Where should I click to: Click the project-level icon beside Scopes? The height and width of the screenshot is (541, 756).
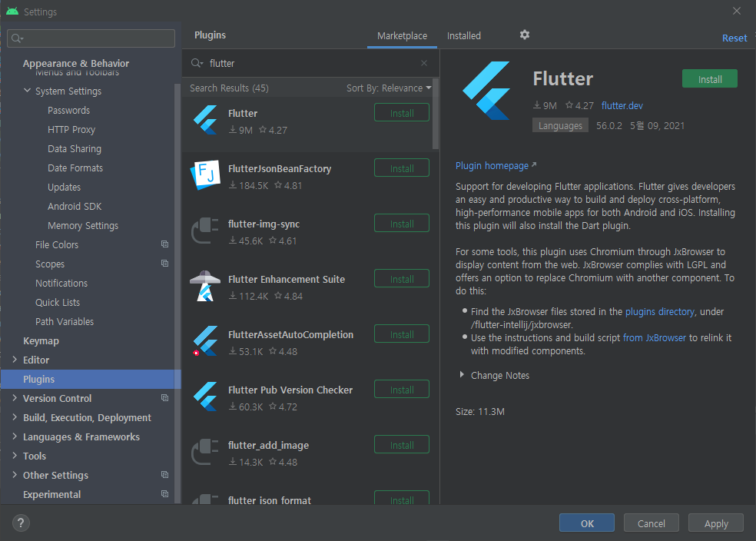[x=165, y=264]
